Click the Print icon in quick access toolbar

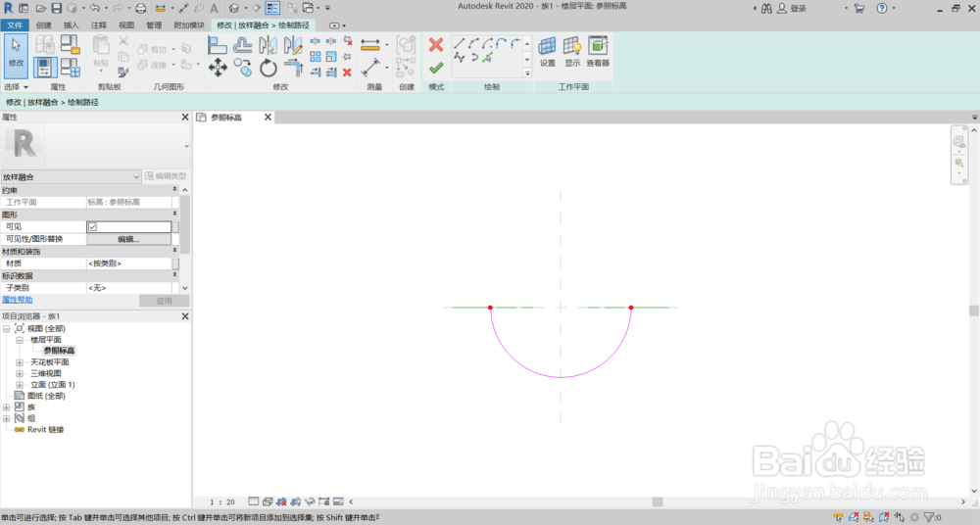[x=140, y=8]
